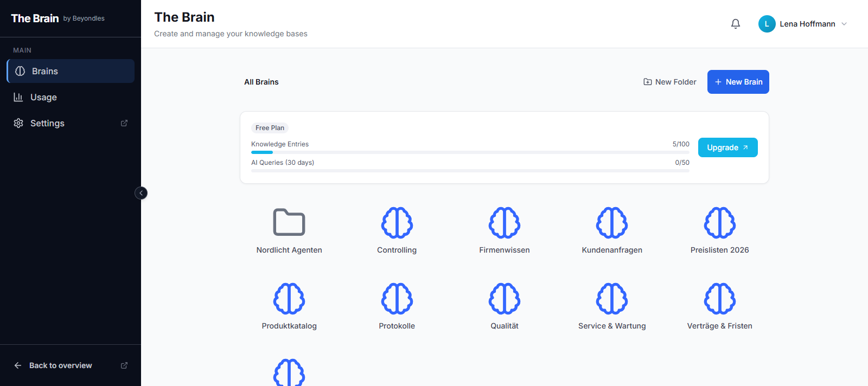Collapse the sidebar with the chevron button
This screenshot has width=868, height=386.
pyautogui.click(x=141, y=193)
